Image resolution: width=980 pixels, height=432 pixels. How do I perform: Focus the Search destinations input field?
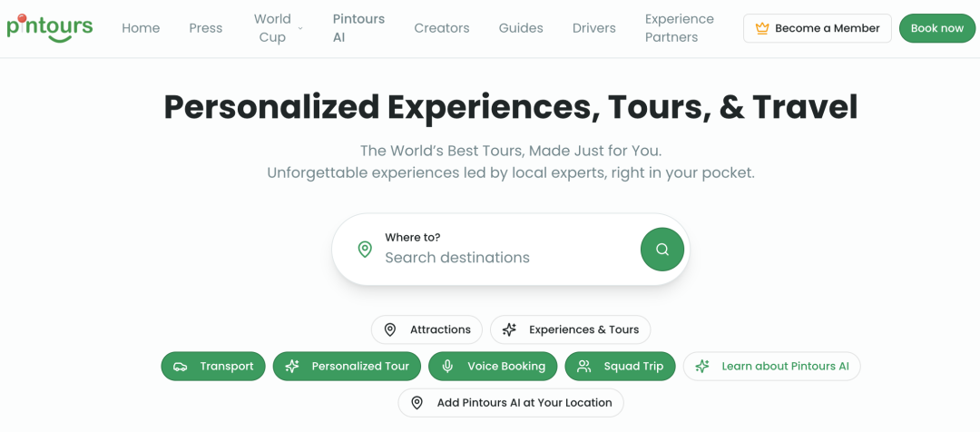coord(507,258)
